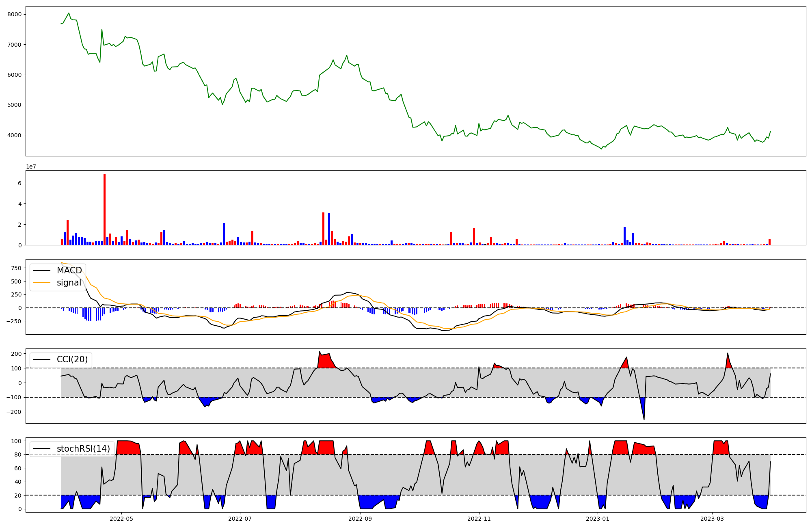The height and width of the screenshot is (528, 812).
Task: Click the 2022-05 date axis label
Action: pos(121,519)
